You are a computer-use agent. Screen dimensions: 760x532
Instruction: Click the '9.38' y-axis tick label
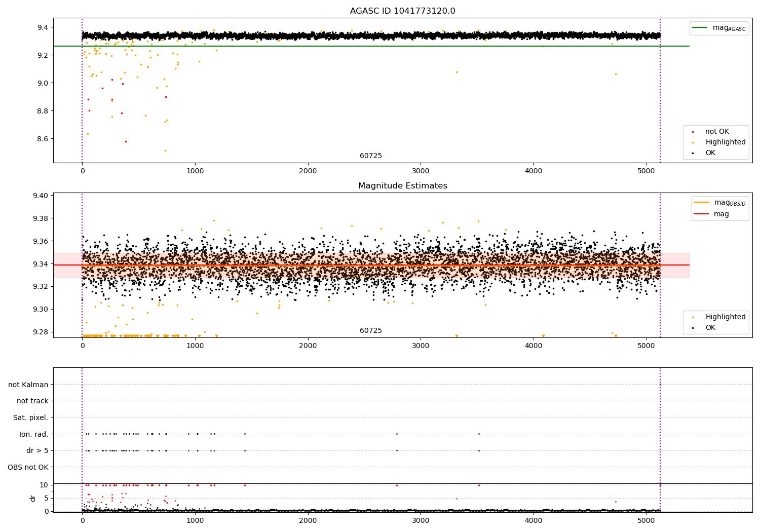pos(40,218)
